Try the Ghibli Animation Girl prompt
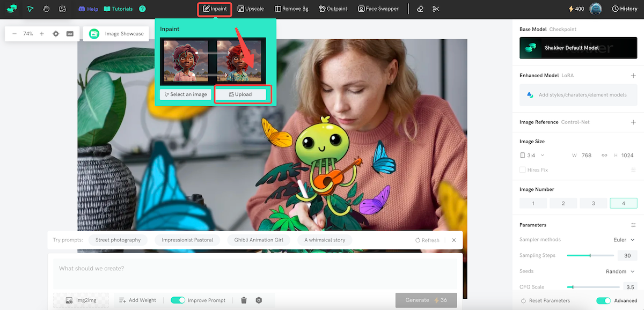The height and width of the screenshot is (310, 644). point(259,240)
